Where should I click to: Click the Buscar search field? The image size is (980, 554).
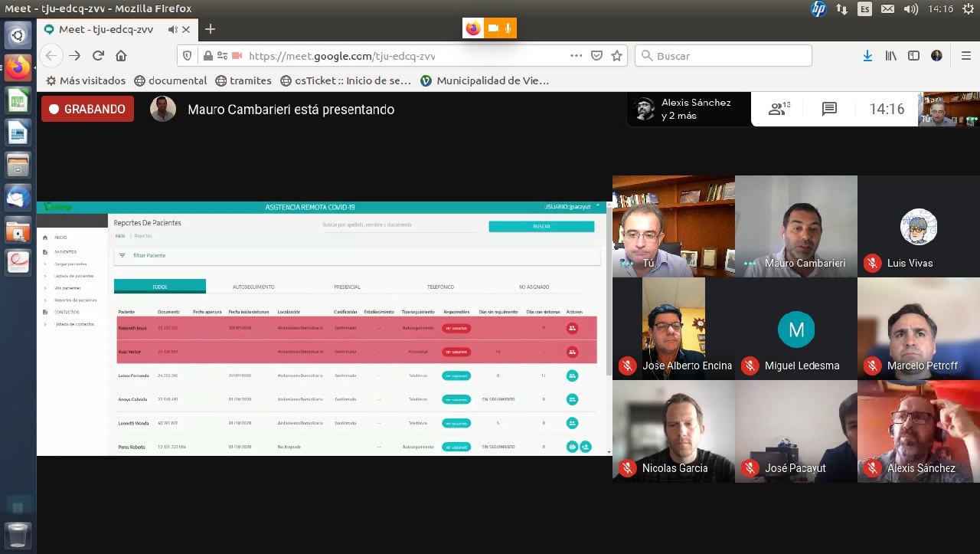(724, 55)
